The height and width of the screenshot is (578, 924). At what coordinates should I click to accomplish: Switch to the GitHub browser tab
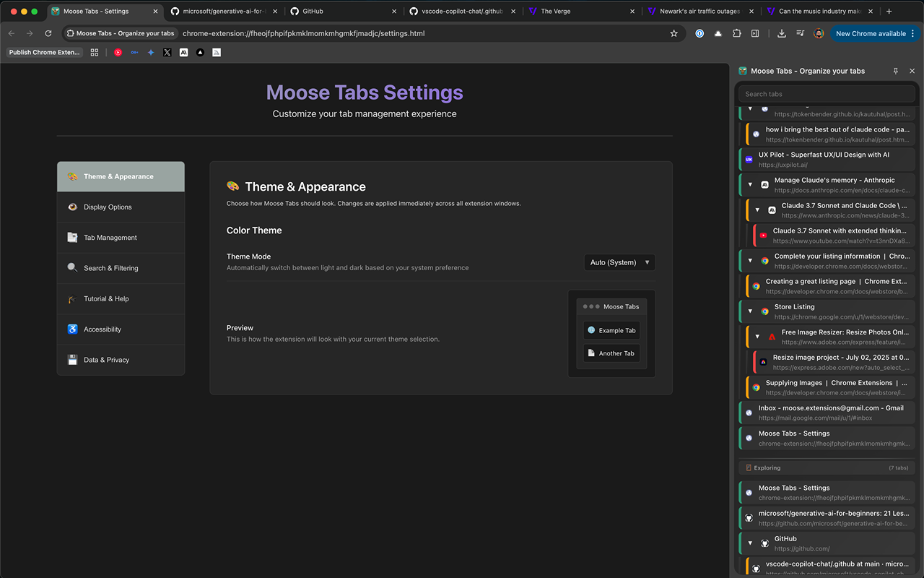(x=343, y=12)
